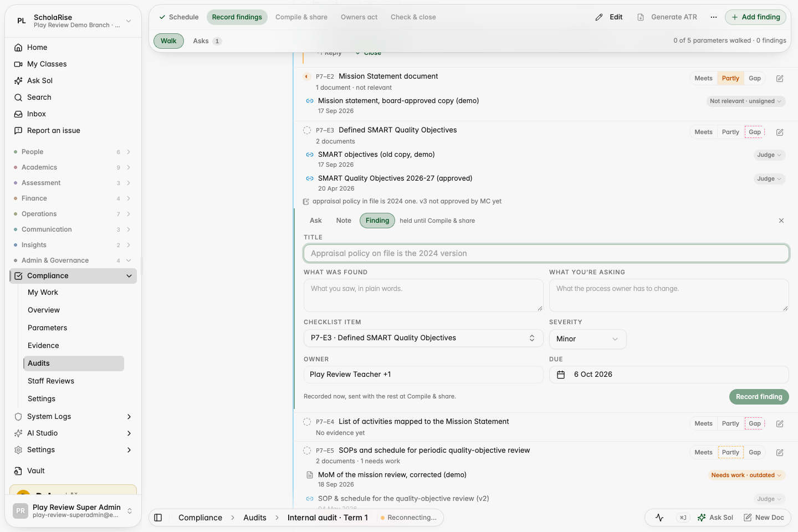Click the edit note icon for P7-E5

click(x=780, y=453)
